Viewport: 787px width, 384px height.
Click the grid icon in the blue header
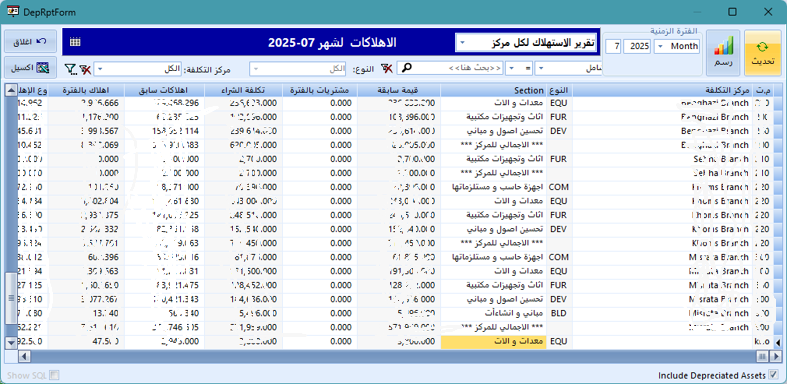tap(75, 42)
